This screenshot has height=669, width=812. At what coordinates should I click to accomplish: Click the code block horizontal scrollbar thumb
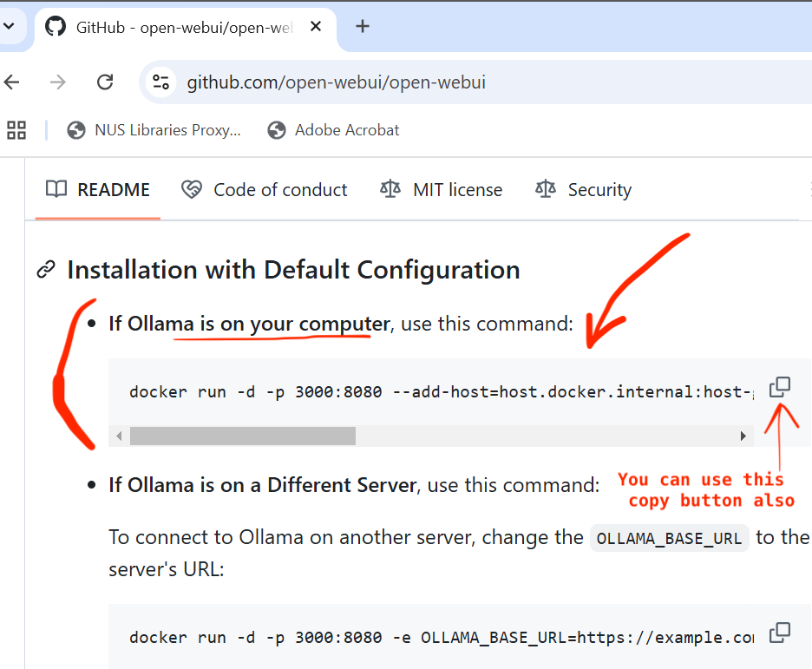point(243,436)
